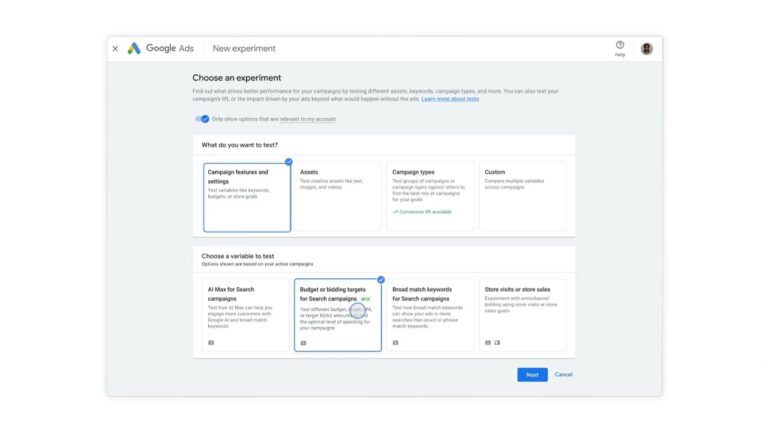Click What do you want to test heading
Viewport: 768px width, 432px height.
coord(240,145)
